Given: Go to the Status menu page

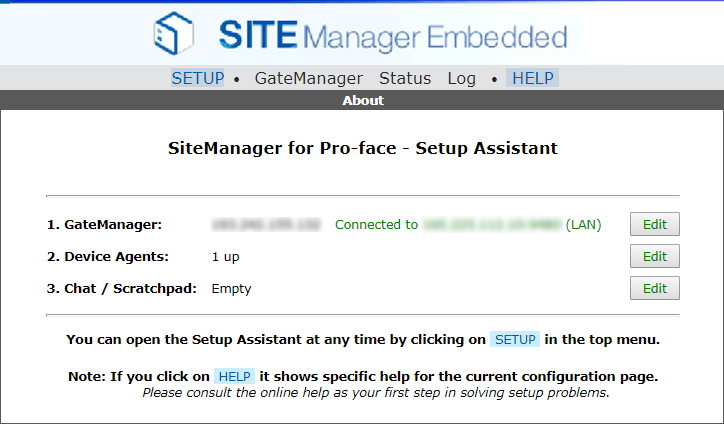Looking at the screenshot, I should (x=405, y=78).
